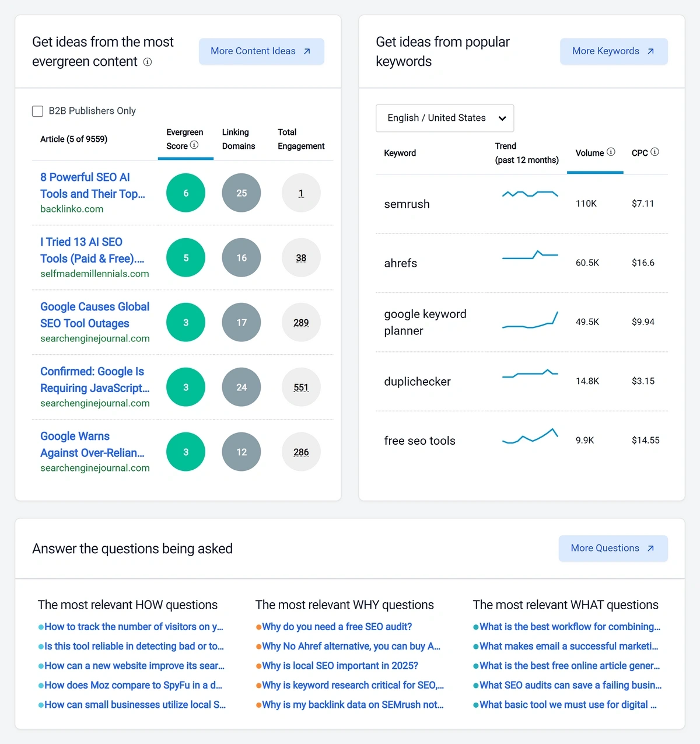Sort by Total Engagement column

(x=301, y=139)
